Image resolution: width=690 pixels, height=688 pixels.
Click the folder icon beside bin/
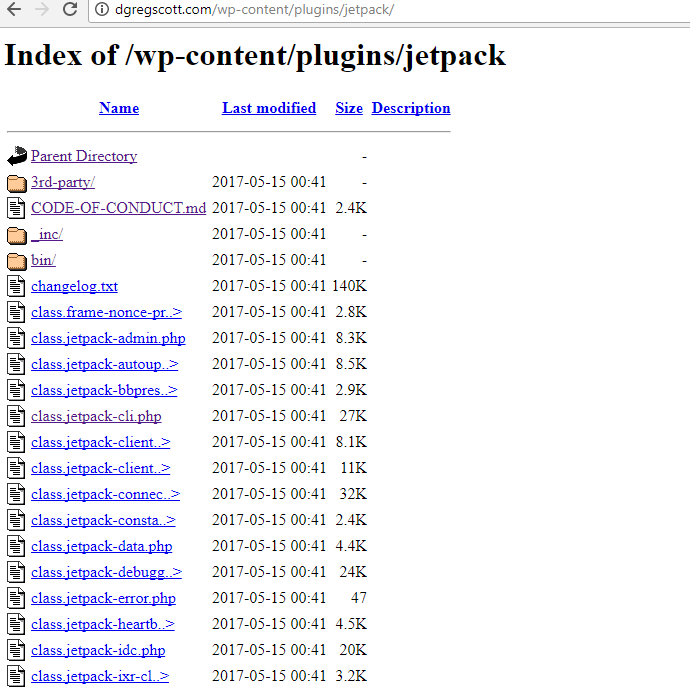[x=17, y=261]
